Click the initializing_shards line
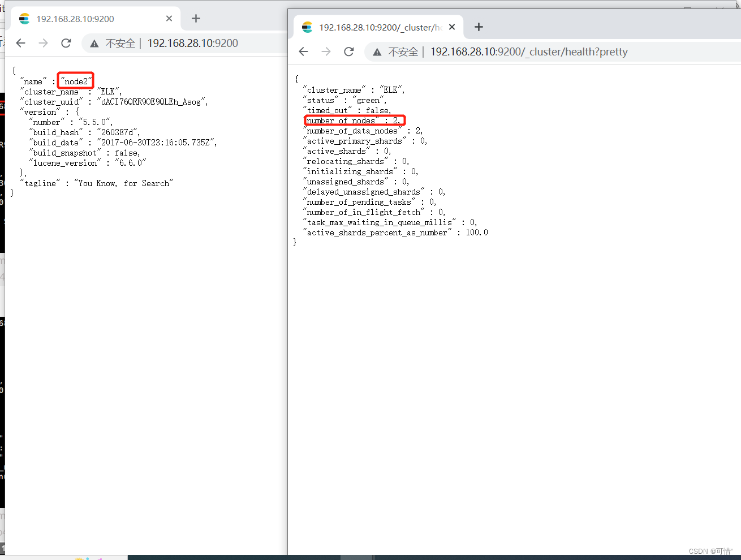 point(361,171)
